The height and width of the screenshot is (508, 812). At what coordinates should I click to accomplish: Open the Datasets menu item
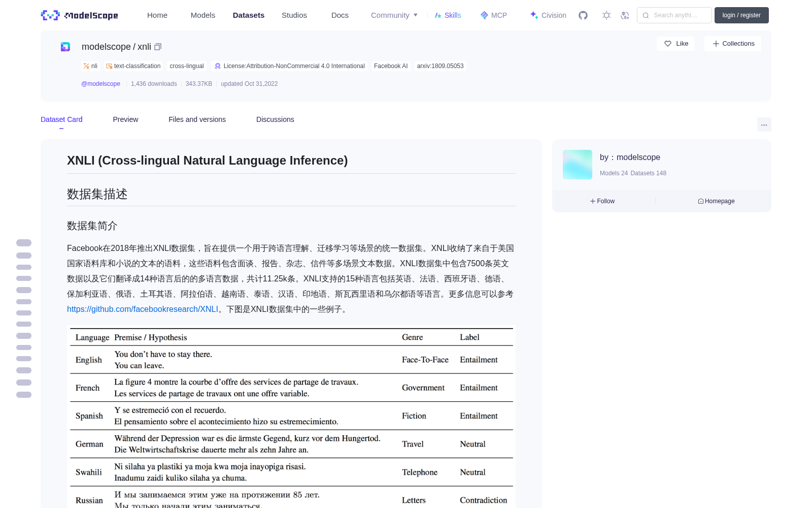point(249,15)
